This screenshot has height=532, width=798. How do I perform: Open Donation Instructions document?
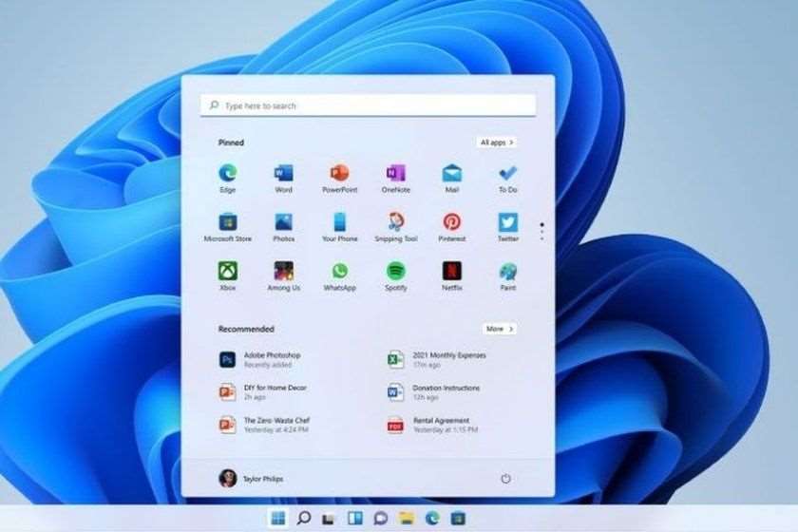433,392
